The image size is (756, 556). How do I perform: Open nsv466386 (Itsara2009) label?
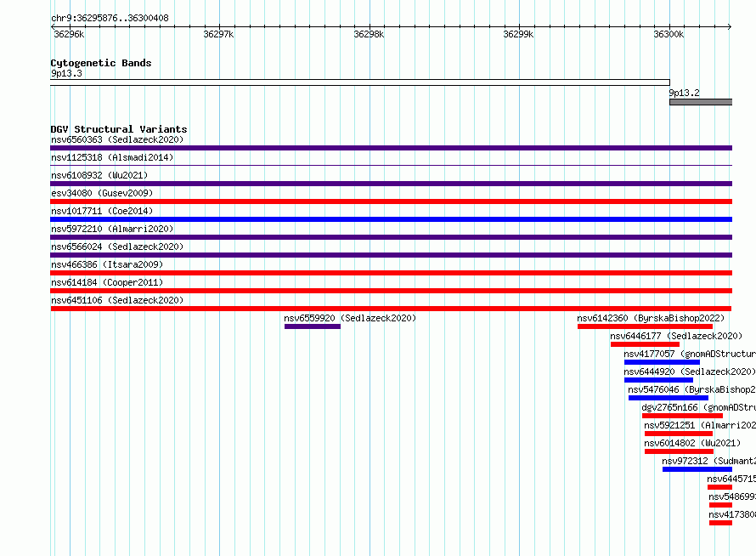click(107, 264)
